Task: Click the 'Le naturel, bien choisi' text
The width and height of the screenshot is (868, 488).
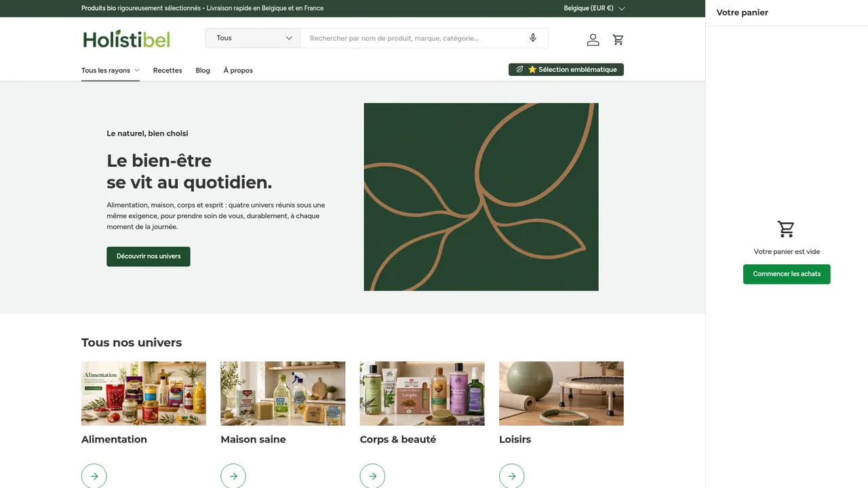Action: coord(147,134)
